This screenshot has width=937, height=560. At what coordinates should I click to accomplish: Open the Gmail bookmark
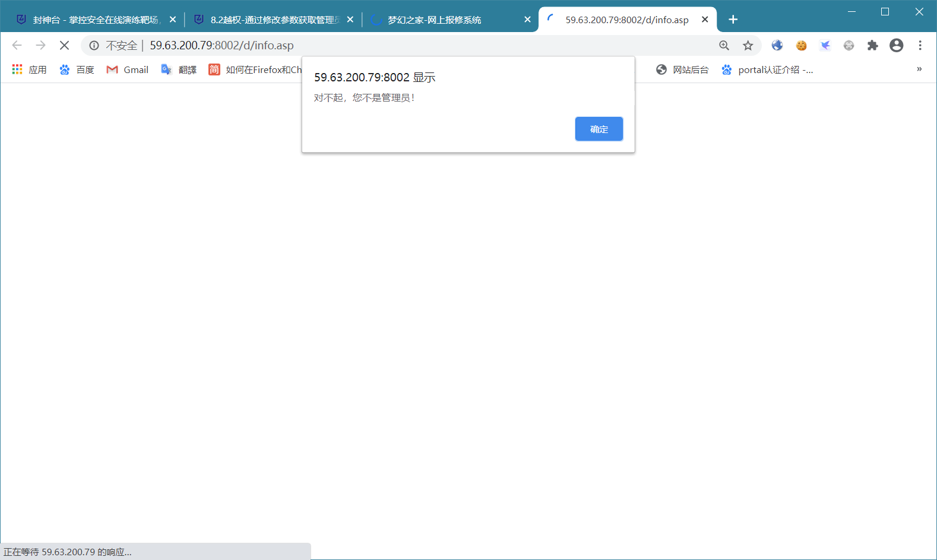point(127,69)
